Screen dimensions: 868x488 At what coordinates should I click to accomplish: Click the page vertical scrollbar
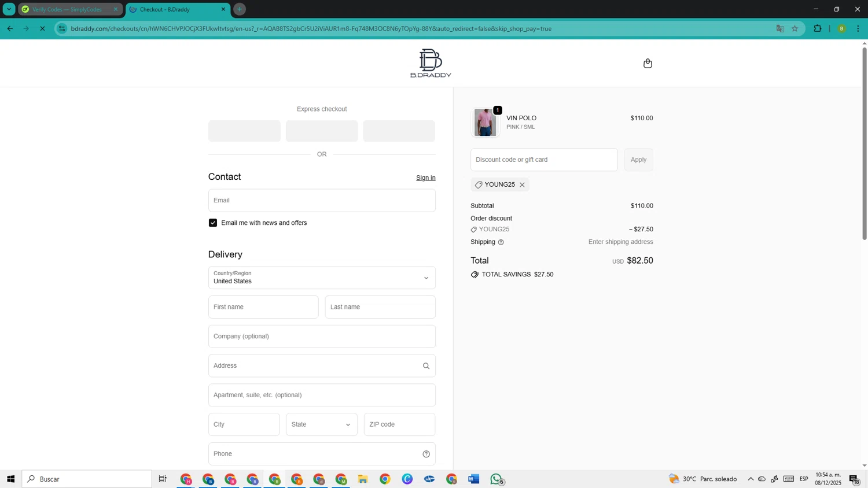pos(865,143)
